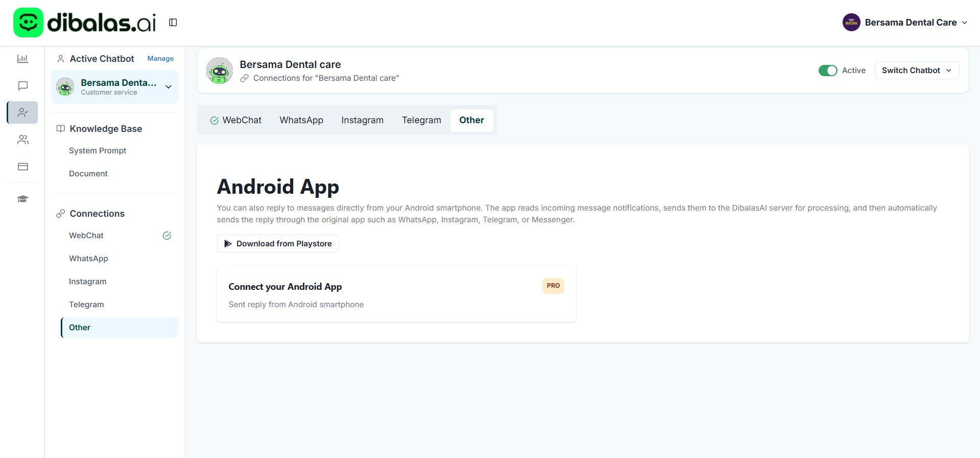Click the Manage link
This screenshot has height=458, width=980.
click(160, 59)
